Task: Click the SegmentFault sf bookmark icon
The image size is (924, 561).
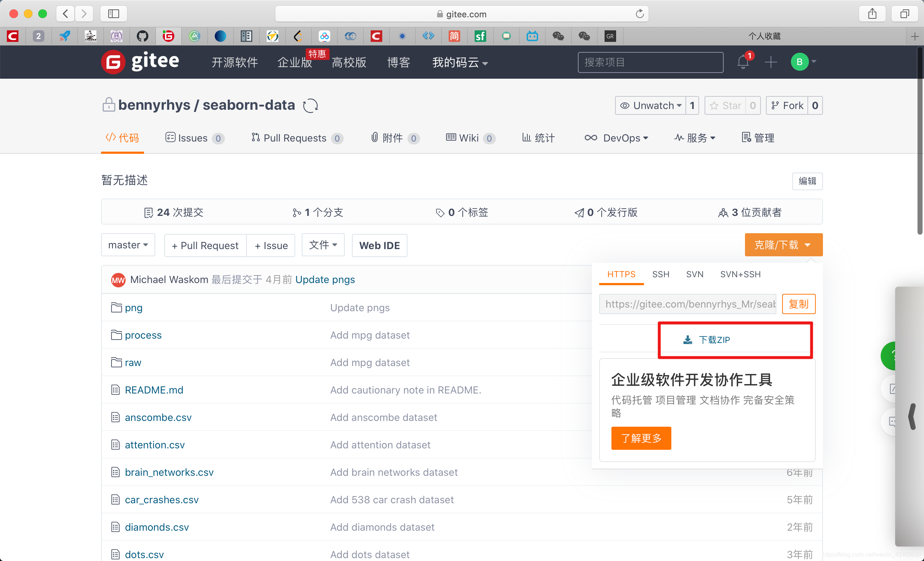Action: tap(480, 36)
